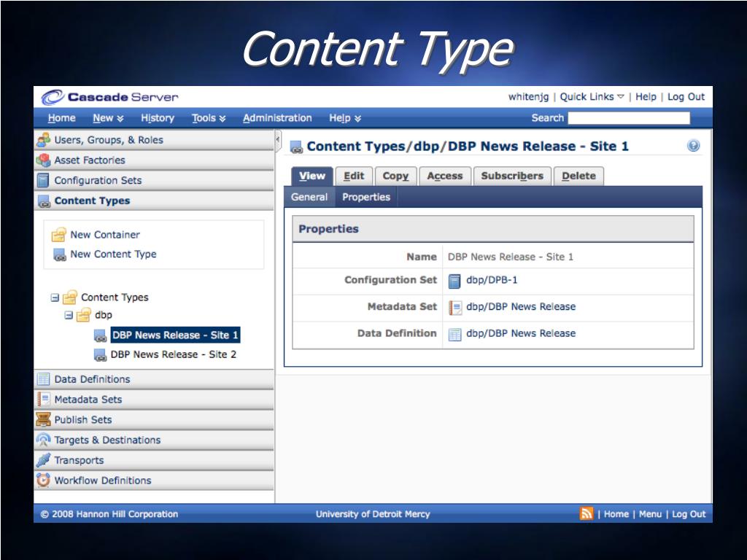Click the Transports icon
The image size is (747, 560).
pyautogui.click(x=43, y=459)
